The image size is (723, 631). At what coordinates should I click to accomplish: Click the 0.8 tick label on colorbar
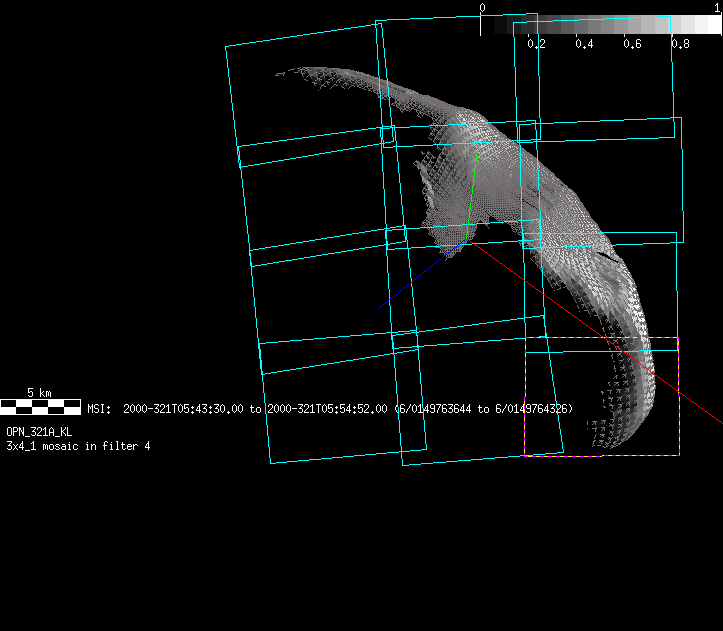pyautogui.click(x=680, y=44)
